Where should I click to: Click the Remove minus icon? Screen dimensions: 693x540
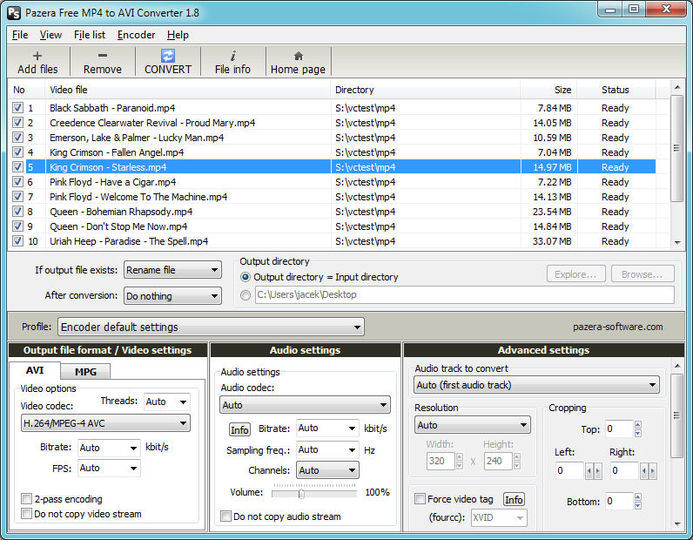[102, 56]
